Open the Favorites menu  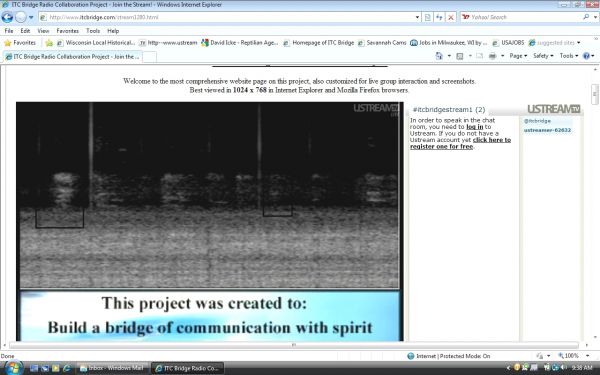(x=67, y=31)
